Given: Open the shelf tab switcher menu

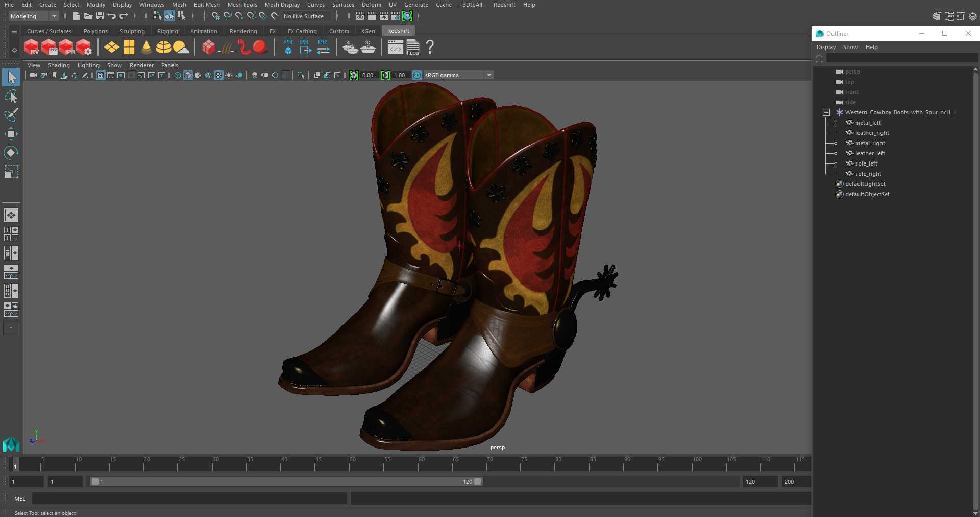Looking at the screenshot, I should (x=14, y=32).
